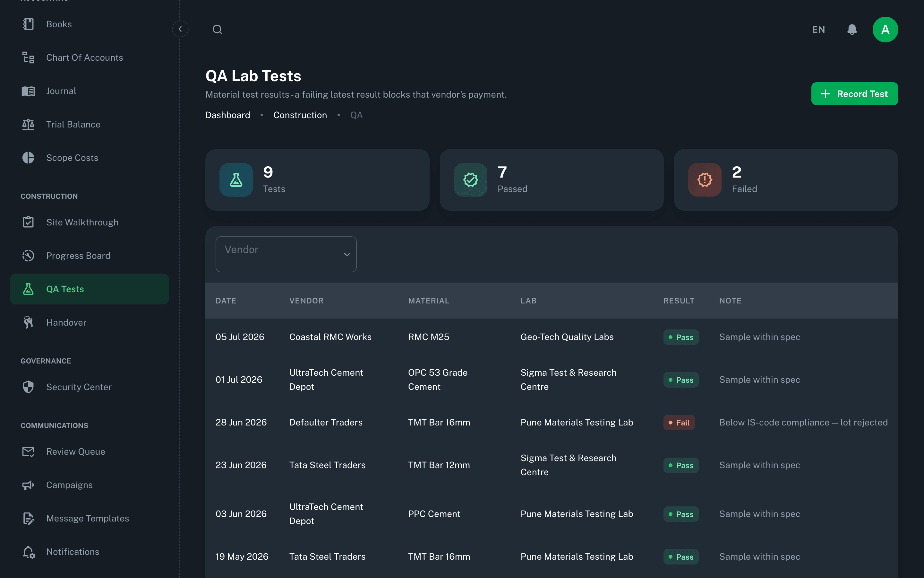This screenshot has height=578, width=924.
Task: Click the Chart Of Accounts tree icon
Action: point(28,57)
